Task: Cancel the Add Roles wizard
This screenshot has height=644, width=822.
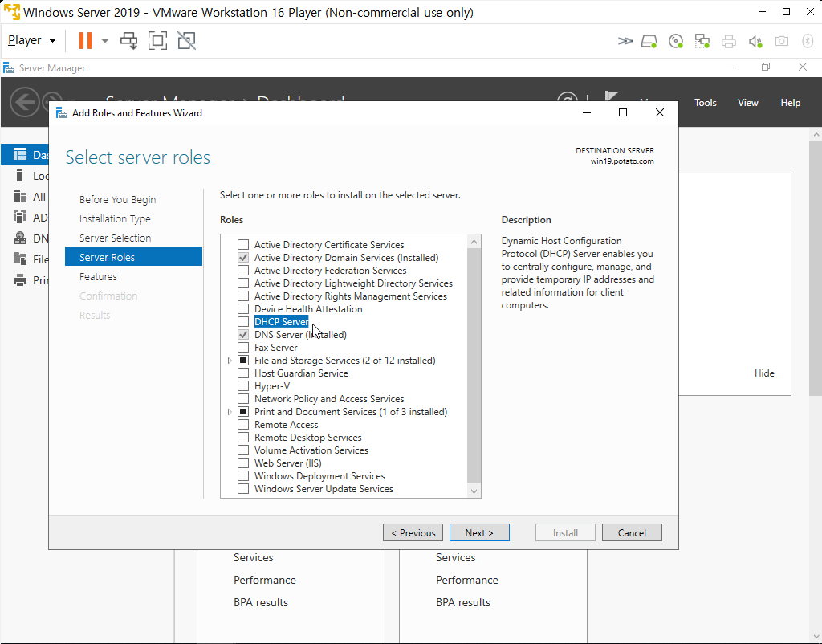Action: pos(632,532)
